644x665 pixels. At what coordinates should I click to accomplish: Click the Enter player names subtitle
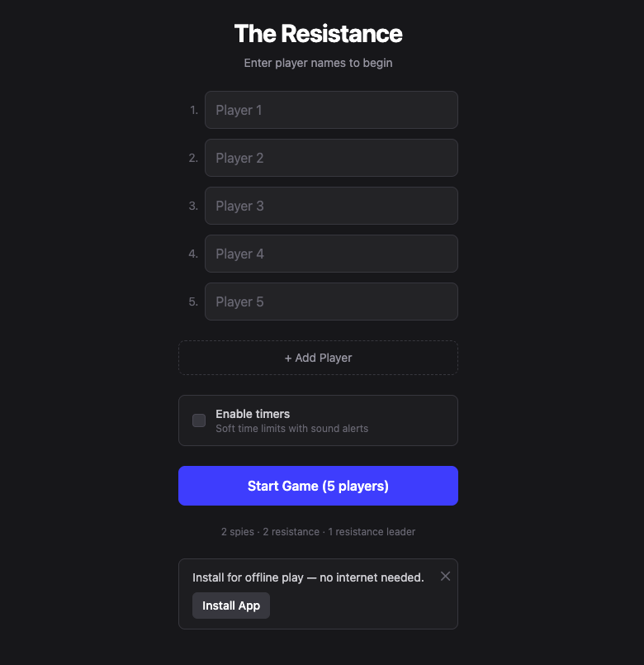click(x=318, y=63)
